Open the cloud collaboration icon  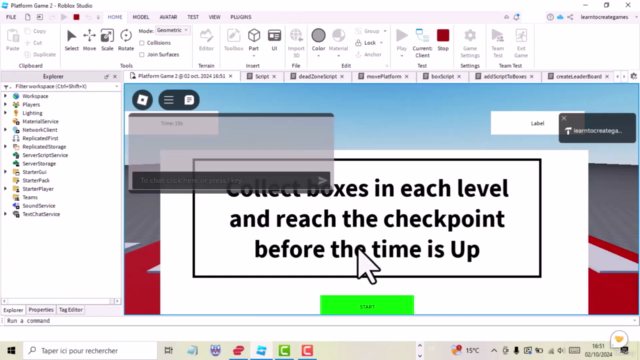[560, 17]
